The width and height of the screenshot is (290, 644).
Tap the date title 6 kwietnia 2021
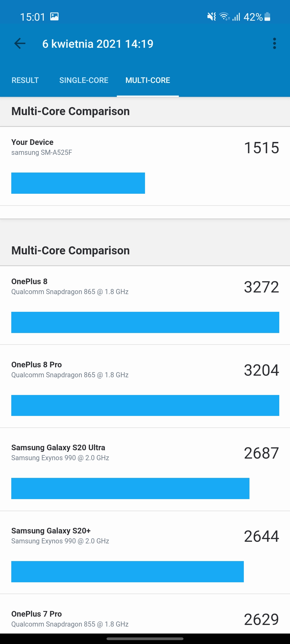click(x=98, y=44)
